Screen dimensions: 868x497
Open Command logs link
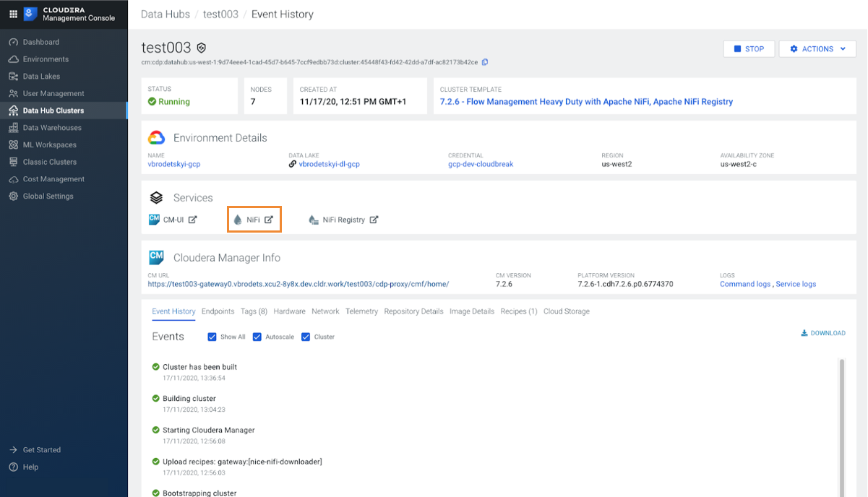(x=745, y=284)
